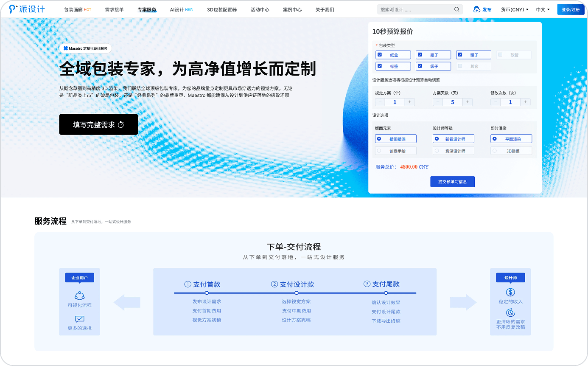This screenshot has height=366, width=588.
Task: Uncheck the 瓶子 packaging checkbox
Action: pyautogui.click(x=420, y=55)
